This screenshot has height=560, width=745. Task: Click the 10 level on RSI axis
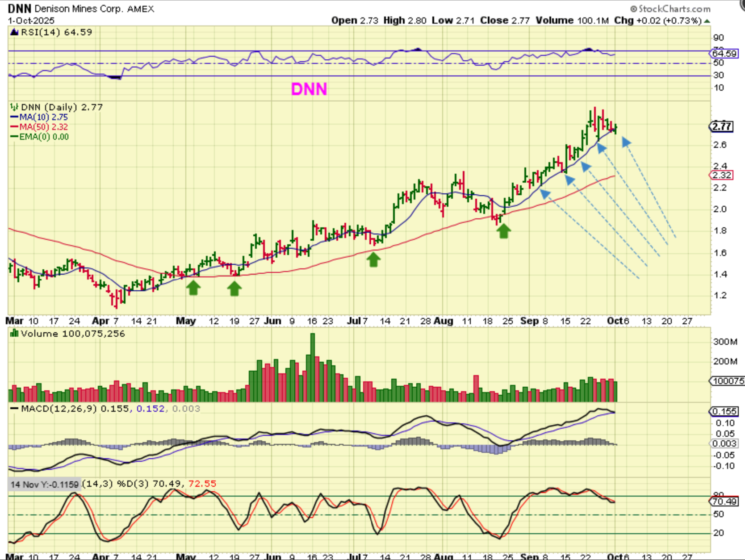719,88
